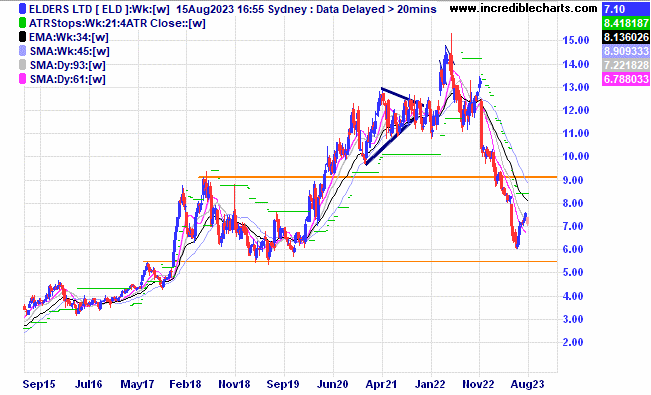Click the 8.00 price axis label
The image size is (651, 395).
click(573, 203)
